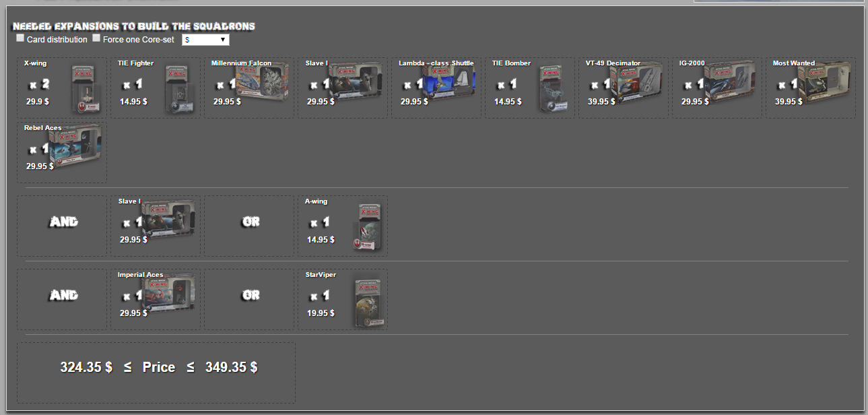The image size is (868, 415).
Task: Select the 'IG-2000' name label
Action: (x=692, y=63)
